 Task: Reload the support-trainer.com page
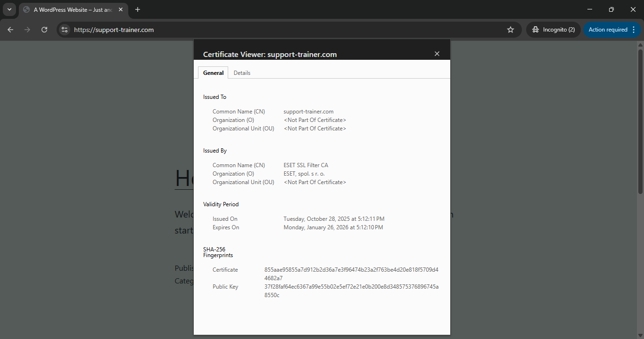point(44,30)
